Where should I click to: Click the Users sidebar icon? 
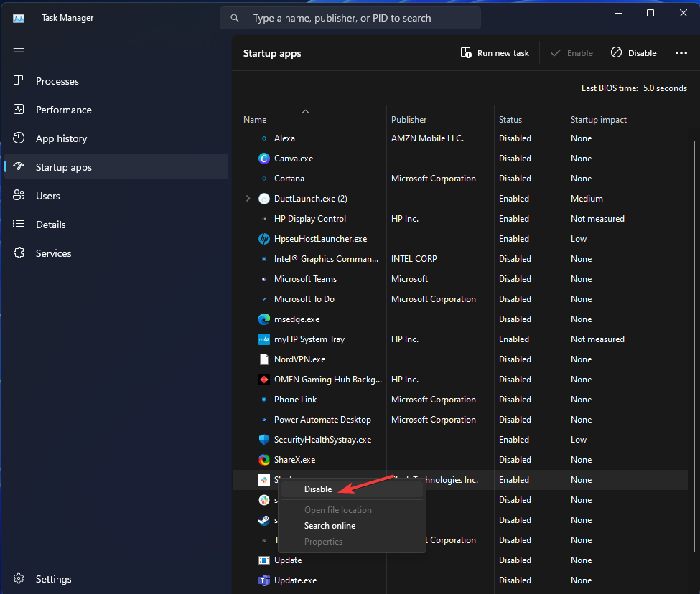(19, 195)
